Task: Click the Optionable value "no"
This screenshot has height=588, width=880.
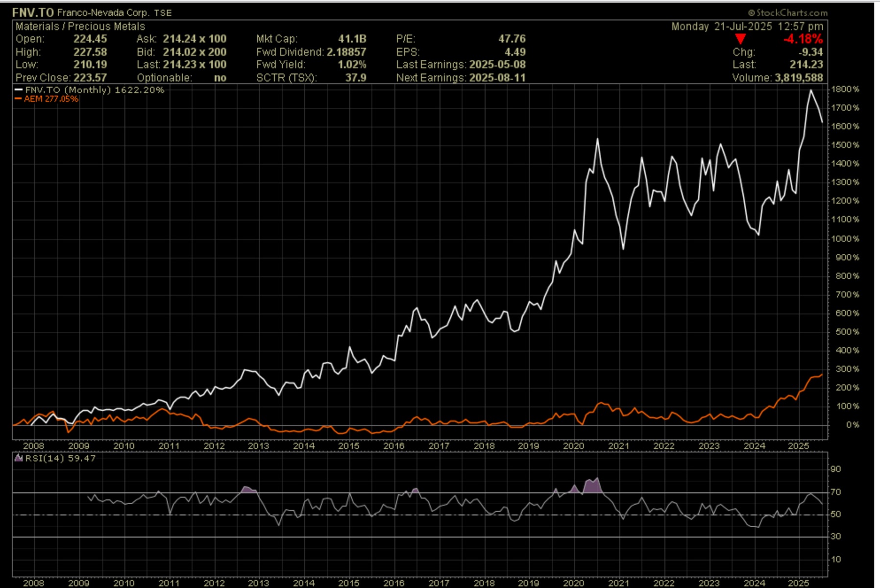Action: 220,77
